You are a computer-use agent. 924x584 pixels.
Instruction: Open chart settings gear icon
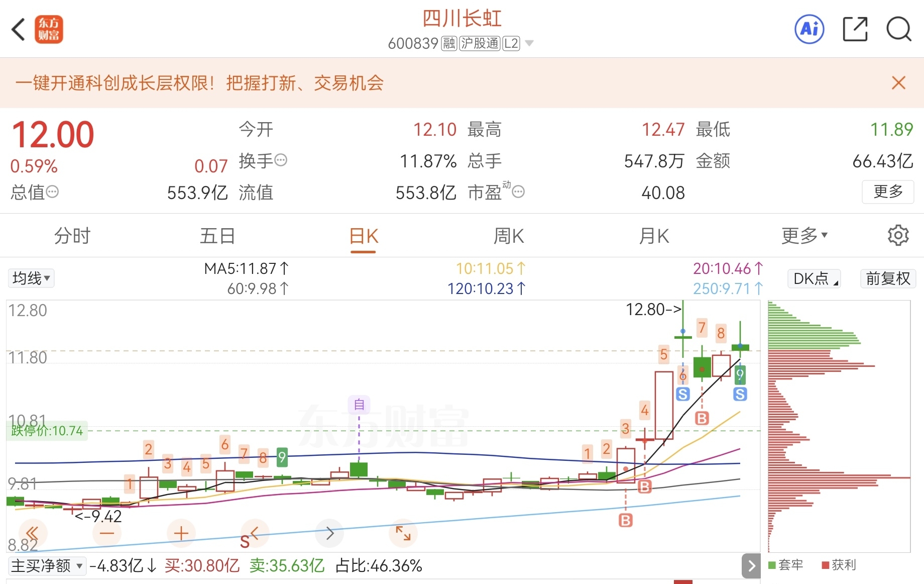coord(898,235)
